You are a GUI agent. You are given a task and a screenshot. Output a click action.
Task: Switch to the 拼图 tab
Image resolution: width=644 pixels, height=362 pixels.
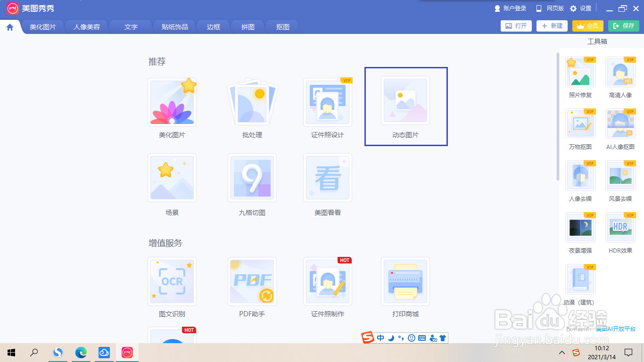coord(248,27)
